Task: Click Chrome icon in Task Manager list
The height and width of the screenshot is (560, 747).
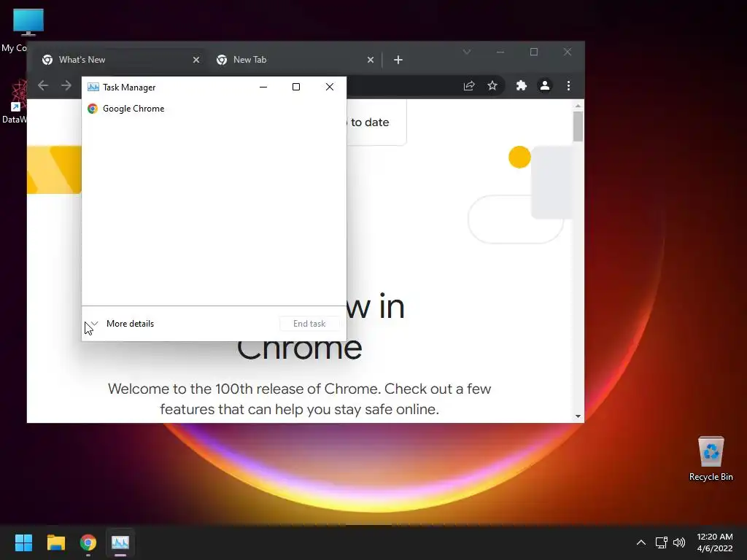Action: pos(93,109)
